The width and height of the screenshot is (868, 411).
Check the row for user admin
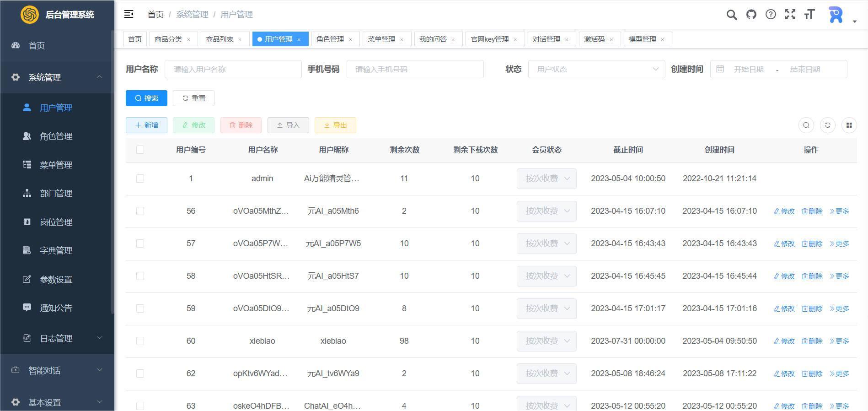click(x=140, y=178)
